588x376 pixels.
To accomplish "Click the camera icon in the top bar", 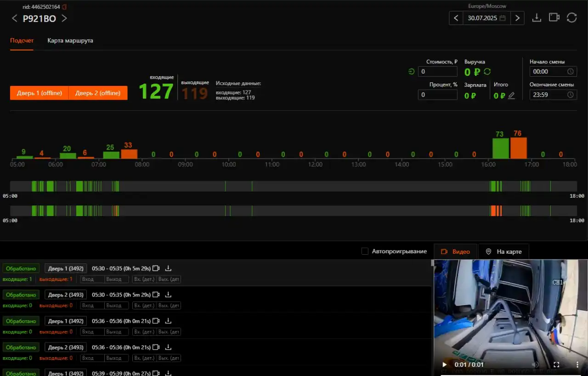I will [x=554, y=17].
